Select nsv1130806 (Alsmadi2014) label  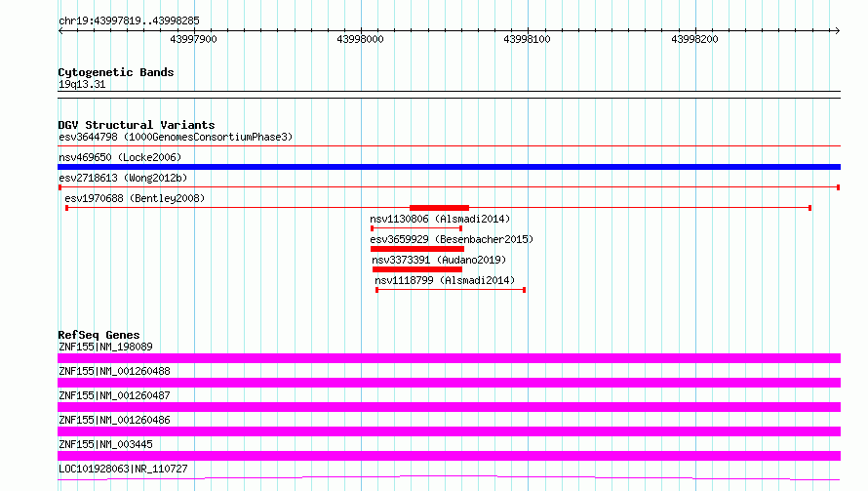[x=440, y=219]
